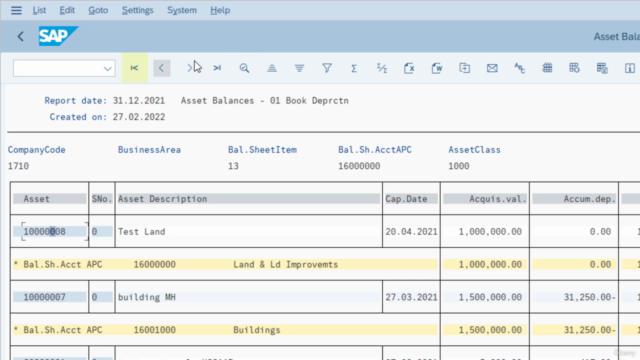Open ABC analysis icon
The width and height of the screenshot is (640, 360).
519,68
